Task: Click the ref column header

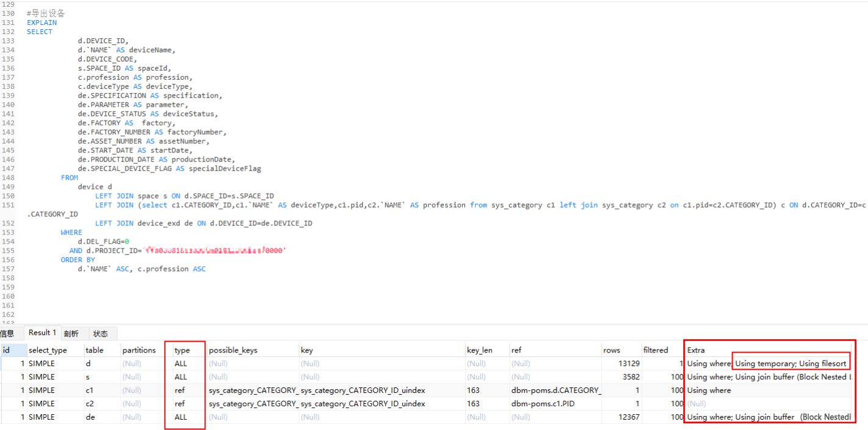Action: [x=555, y=350]
